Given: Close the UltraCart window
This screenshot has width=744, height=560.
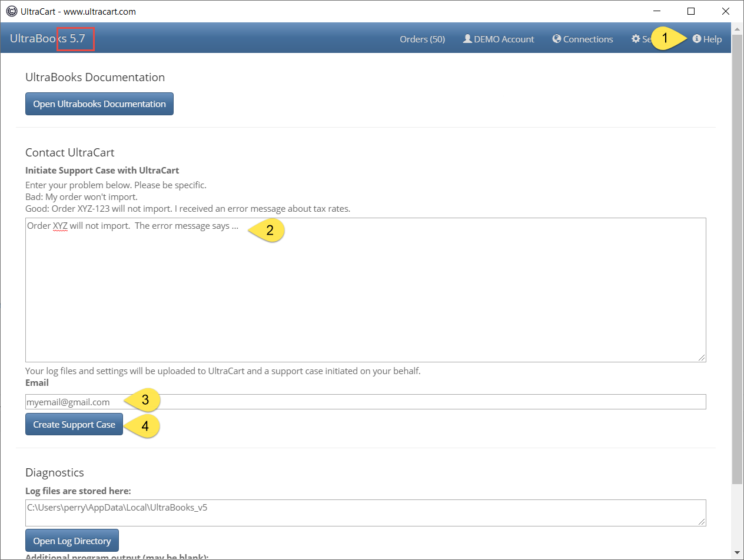Looking at the screenshot, I should click(x=726, y=11).
